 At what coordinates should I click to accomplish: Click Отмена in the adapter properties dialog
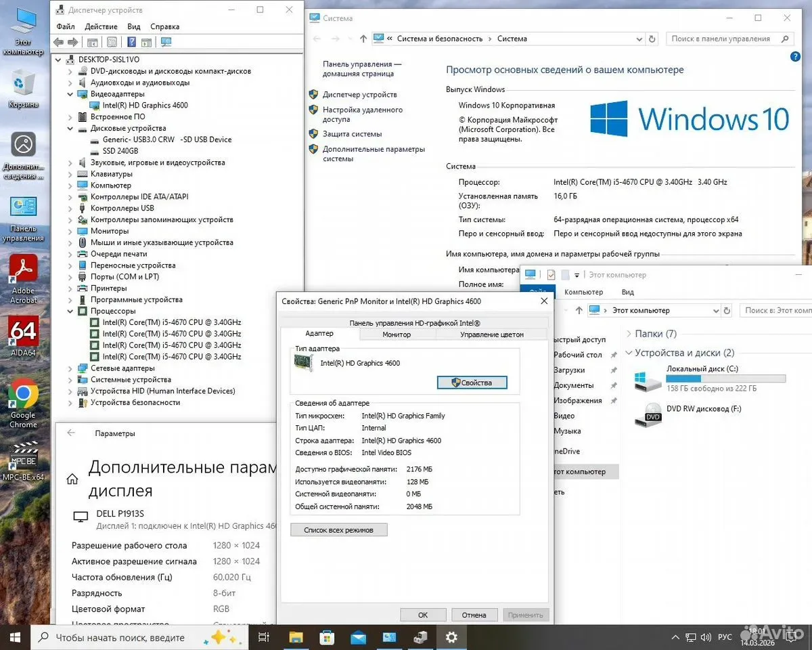point(474,615)
